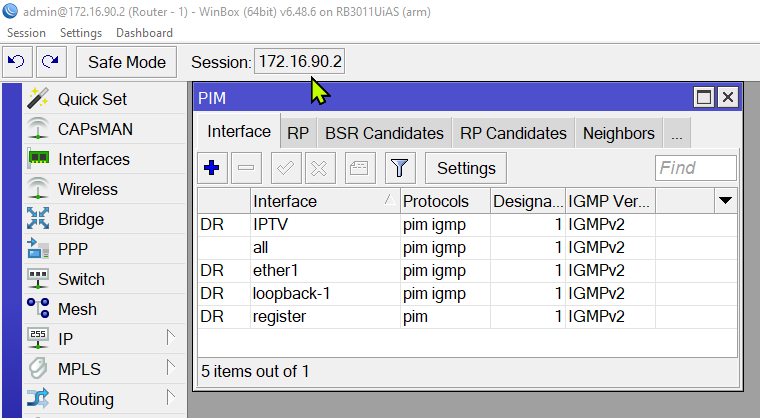Viewport: 760px width, 418px height.
Task: Click the Redo arrow icon
Action: [51, 62]
